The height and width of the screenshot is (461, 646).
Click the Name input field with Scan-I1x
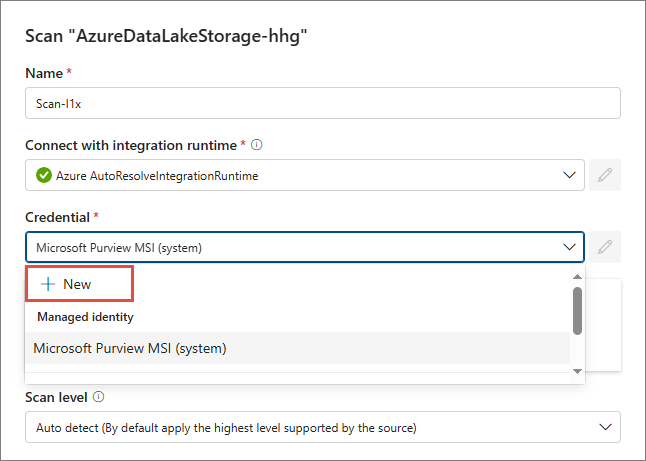tap(323, 103)
